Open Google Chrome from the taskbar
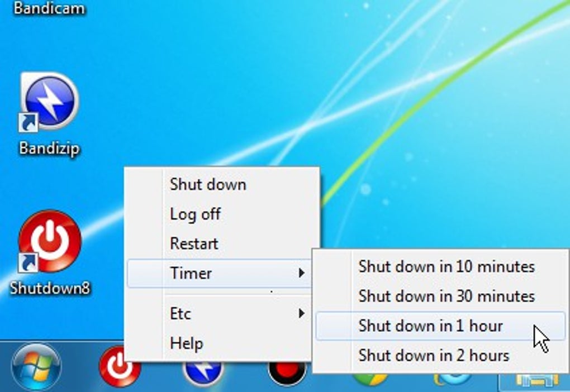Screen dimensions: 570x392 pyautogui.click(x=370, y=379)
